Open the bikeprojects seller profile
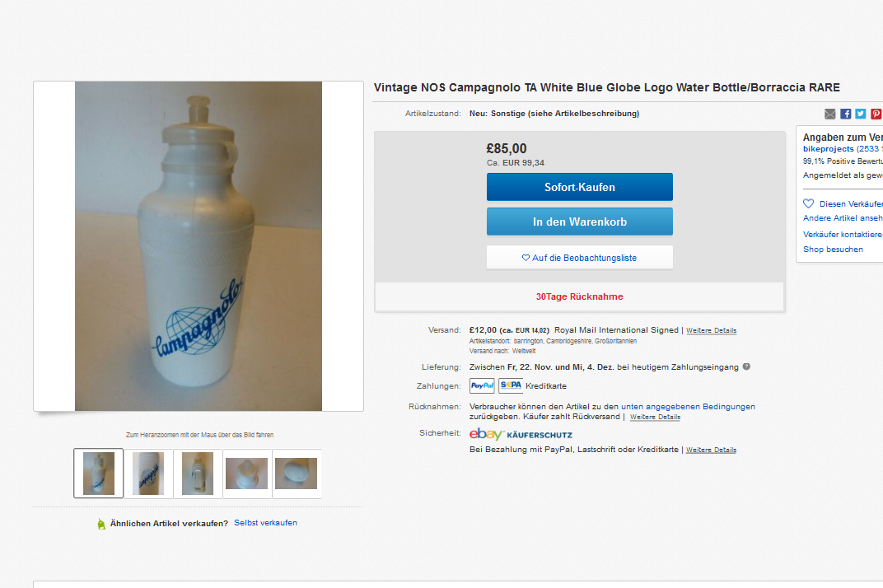This screenshot has height=588, width=883. point(829,149)
